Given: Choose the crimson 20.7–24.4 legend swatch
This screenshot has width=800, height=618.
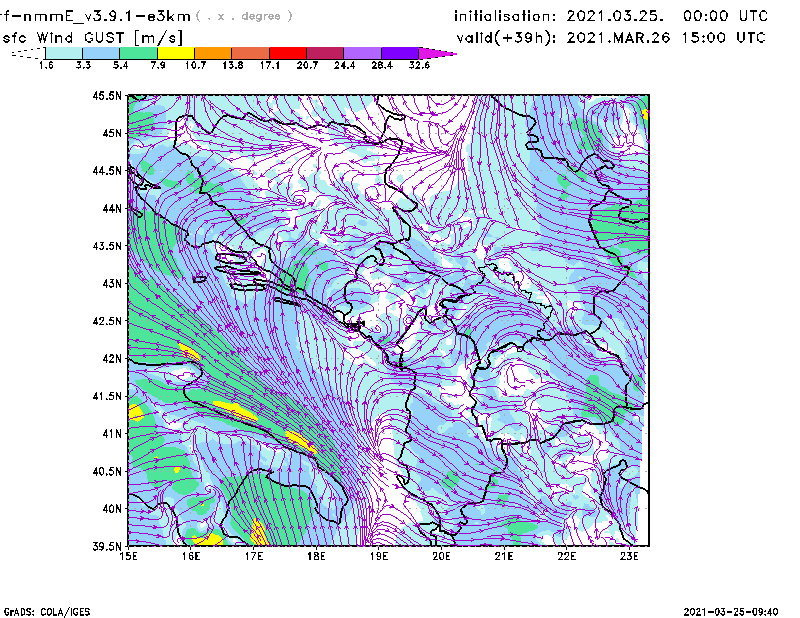Looking at the screenshot, I should click(x=325, y=53).
